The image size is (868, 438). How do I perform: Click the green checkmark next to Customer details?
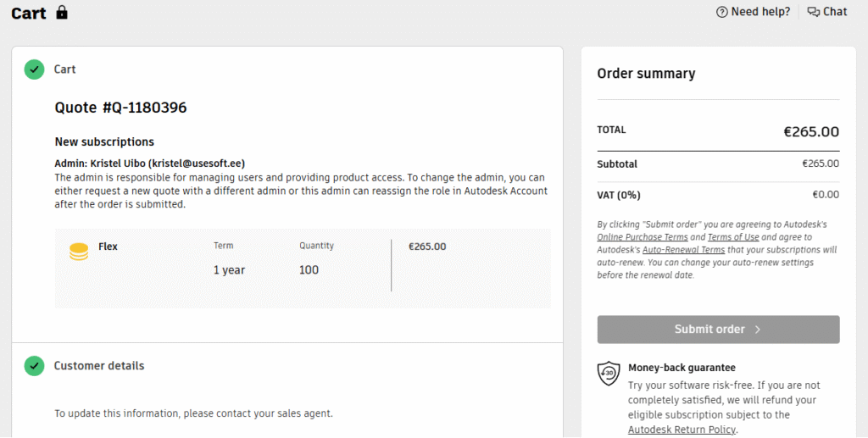pyautogui.click(x=34, y=366)
